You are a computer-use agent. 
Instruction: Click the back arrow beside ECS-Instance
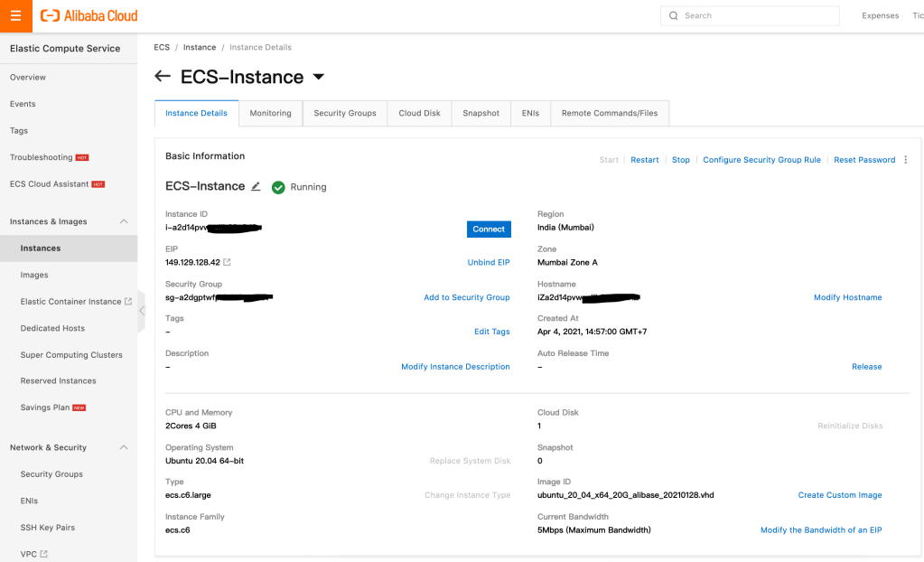(163, 77)
